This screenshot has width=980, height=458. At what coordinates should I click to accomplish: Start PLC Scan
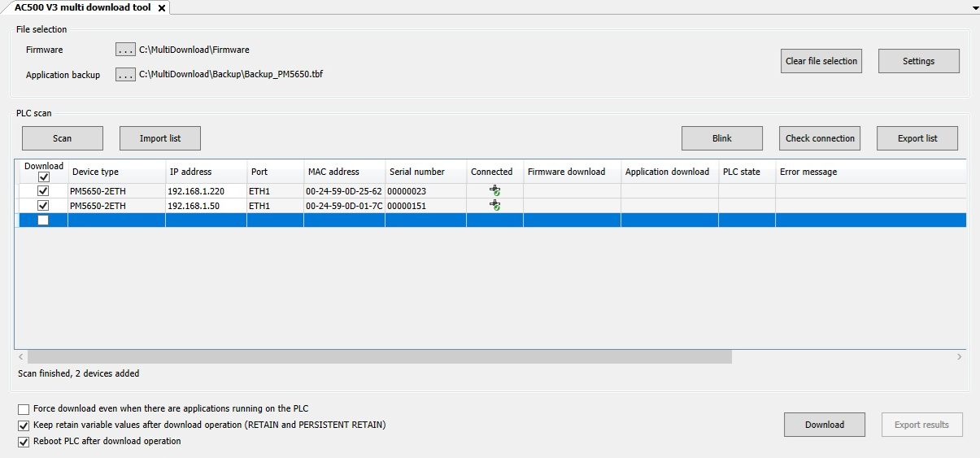(x=63, y=138)
